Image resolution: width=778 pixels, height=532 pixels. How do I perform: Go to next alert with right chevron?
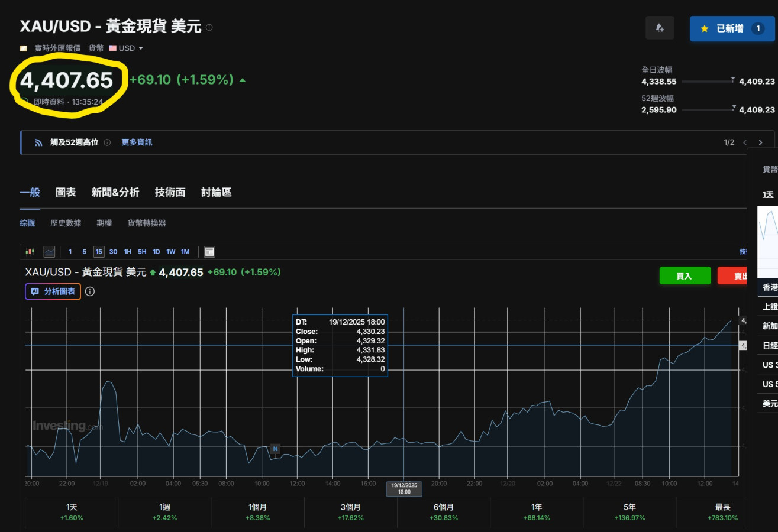click(x=760, y=142)
